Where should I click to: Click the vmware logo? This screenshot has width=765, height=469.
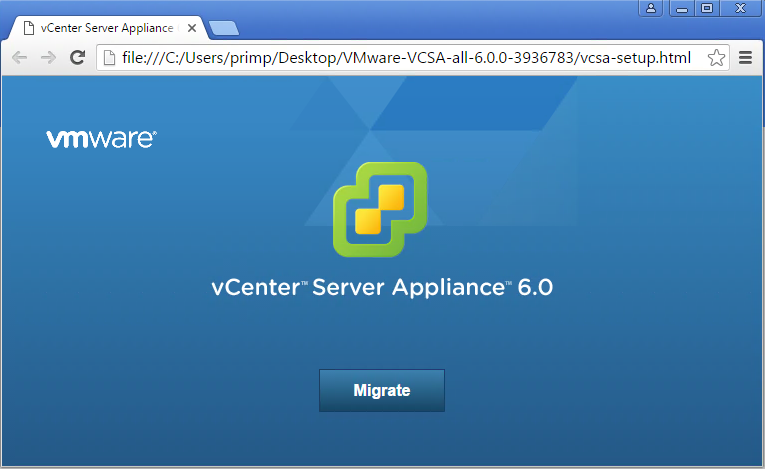(x=101, y=139)
